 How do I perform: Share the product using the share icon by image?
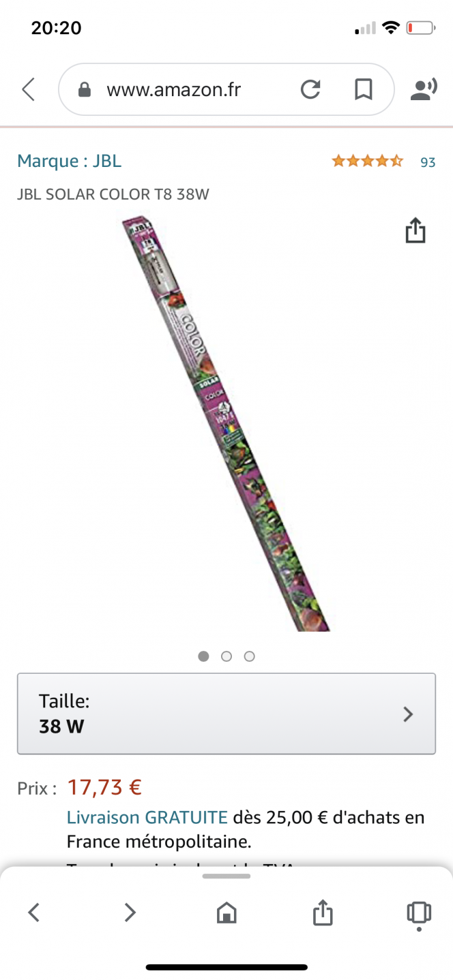tap(415, 231)
